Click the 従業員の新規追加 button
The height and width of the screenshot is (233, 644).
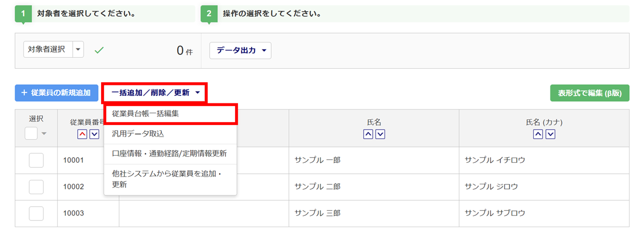click(x=56, y=93)
